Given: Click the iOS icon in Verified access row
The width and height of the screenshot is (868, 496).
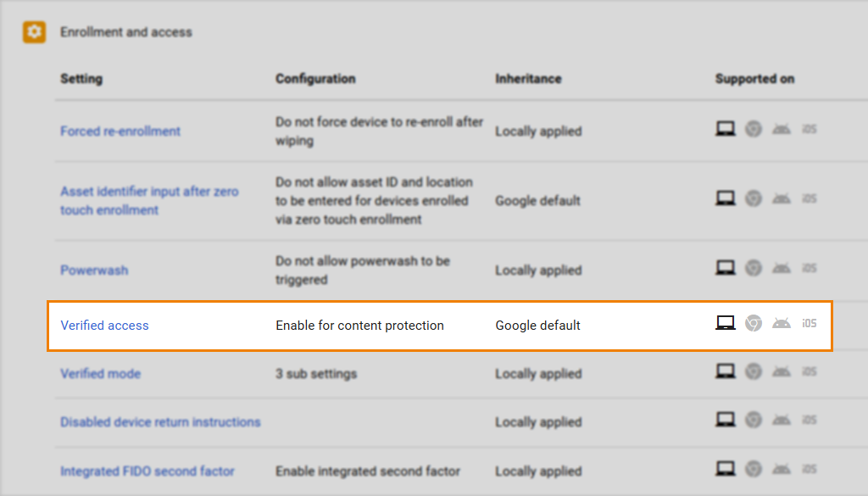Looking at the screenshot, I should tap(810, 323).
